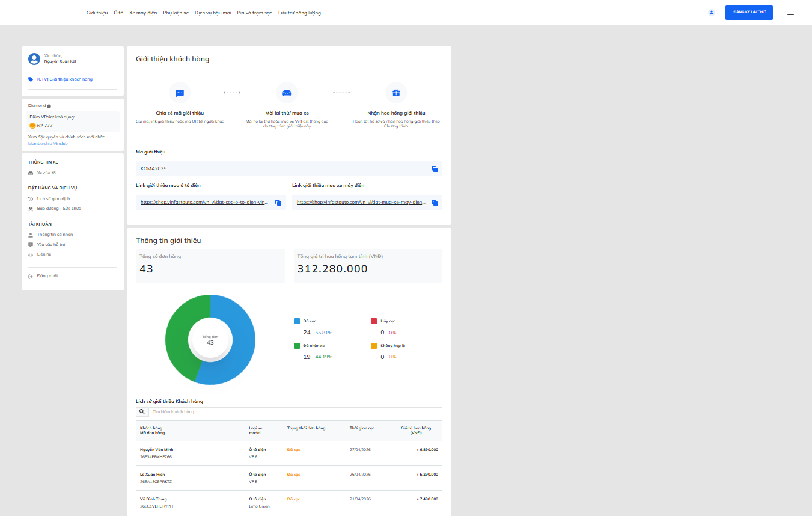
Task: Click the person icon beside Thông tin cá nhân
Action: (31, 235)
